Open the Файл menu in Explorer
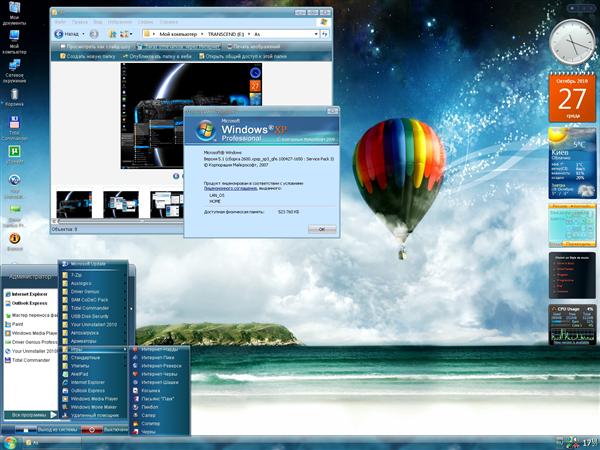 coord(60,22)
